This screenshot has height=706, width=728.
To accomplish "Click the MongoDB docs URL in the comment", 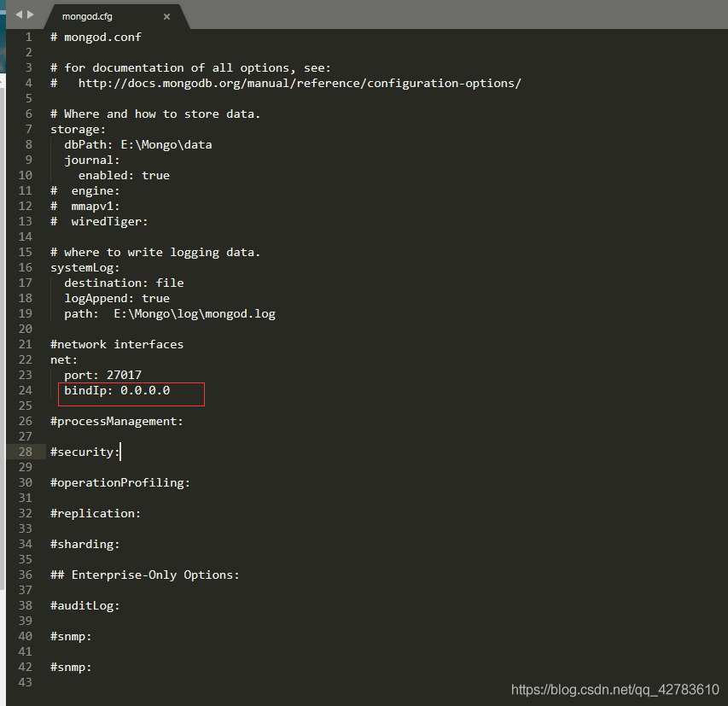I will pos(299,83).
